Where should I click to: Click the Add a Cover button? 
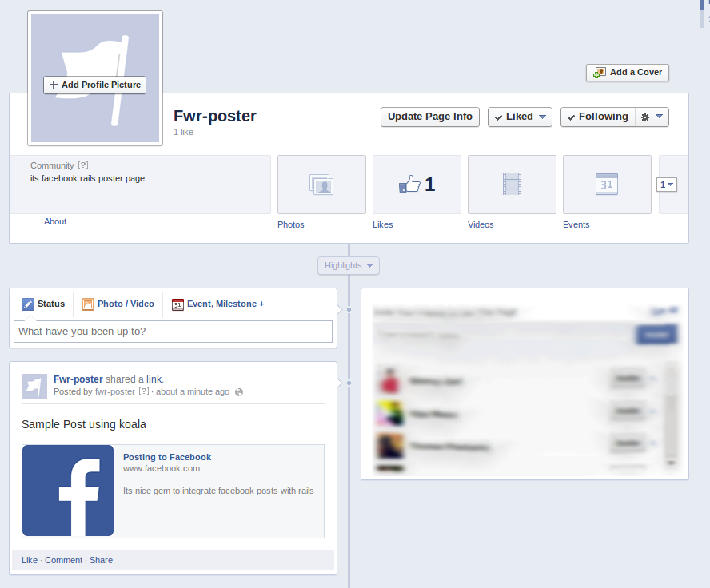pos(627,73)
